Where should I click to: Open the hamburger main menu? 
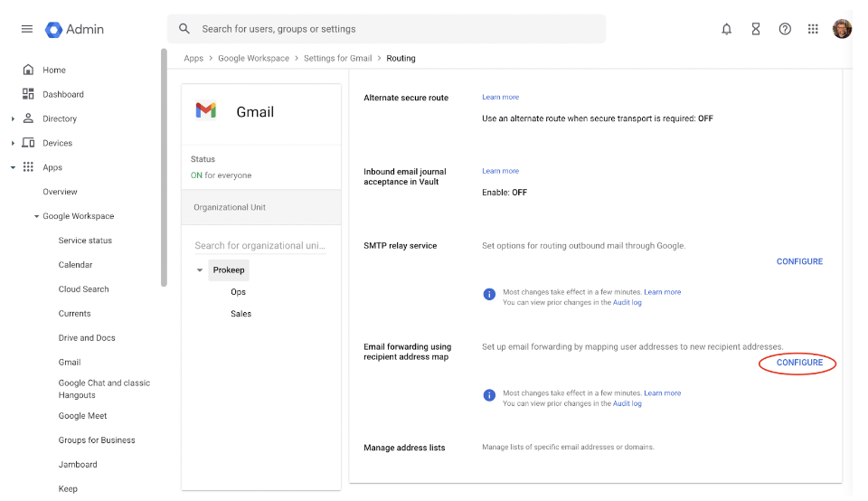pyautogui.click(x=26, y=29)
